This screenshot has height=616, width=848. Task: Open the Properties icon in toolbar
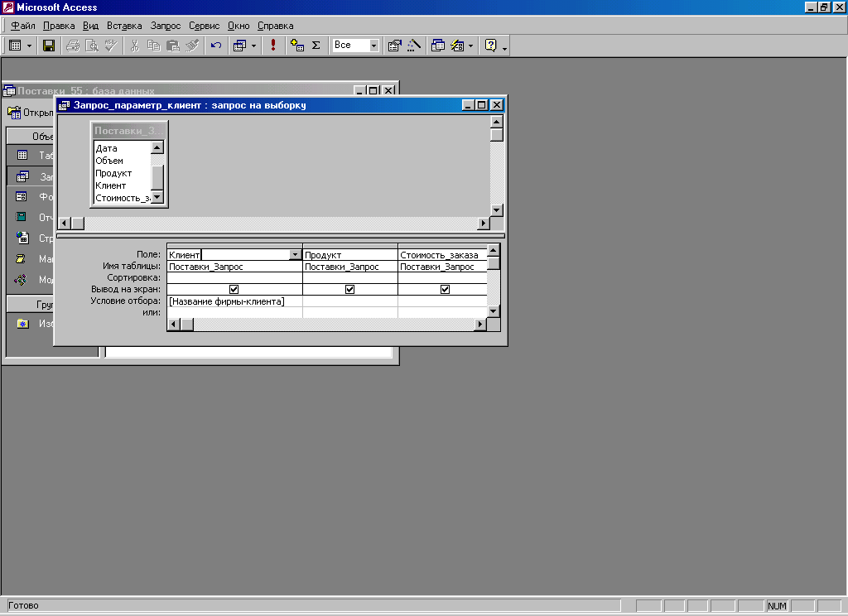[395, 46]
